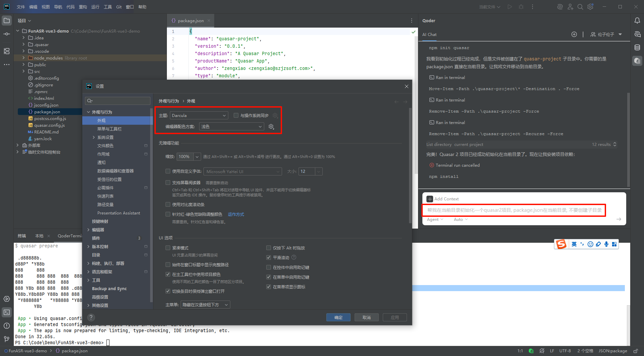This screenshot has width=644, height=356.
Task: Open the 运作方式 link
Action: (x=236, y=214)
